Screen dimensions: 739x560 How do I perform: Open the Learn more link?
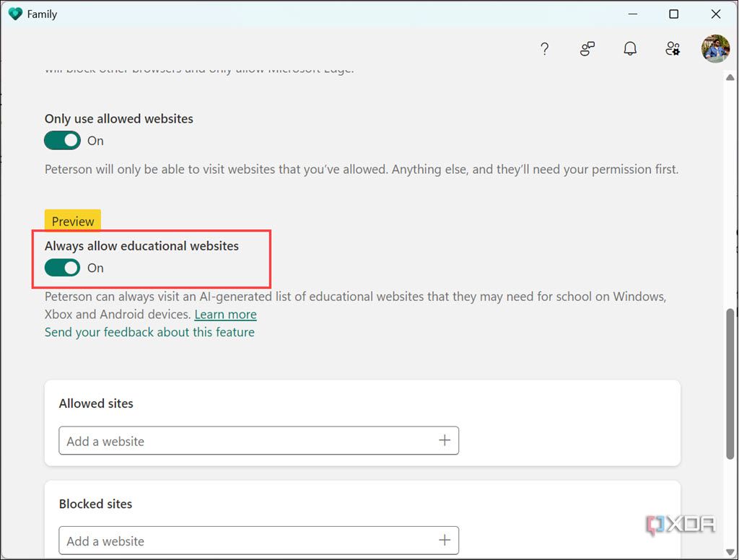(x=225, y=314)
